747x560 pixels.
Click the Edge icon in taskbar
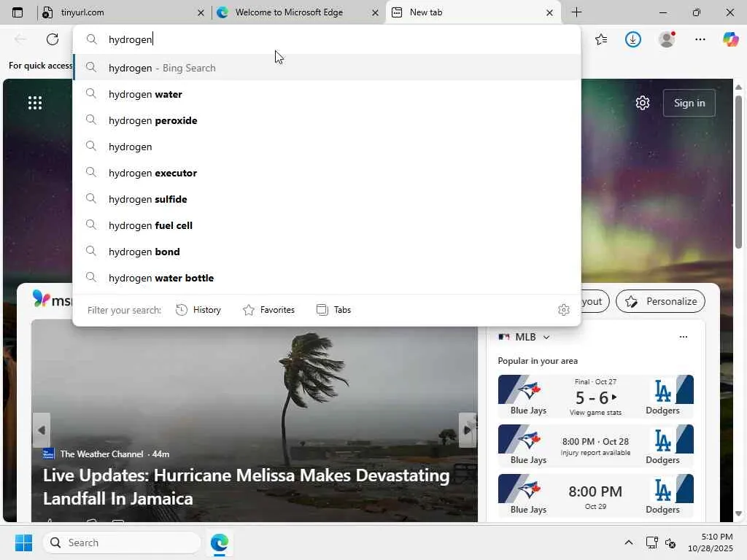(x=219, y=542)
